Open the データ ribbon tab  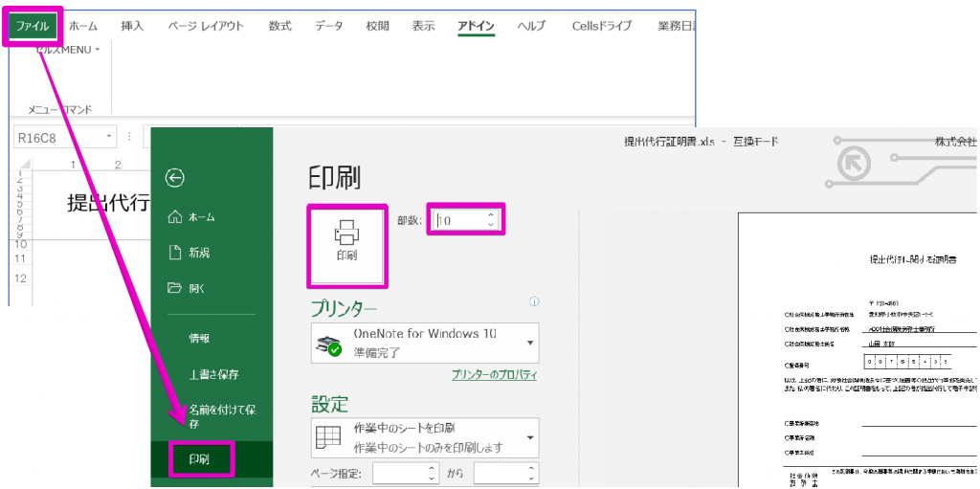point(328,26)
